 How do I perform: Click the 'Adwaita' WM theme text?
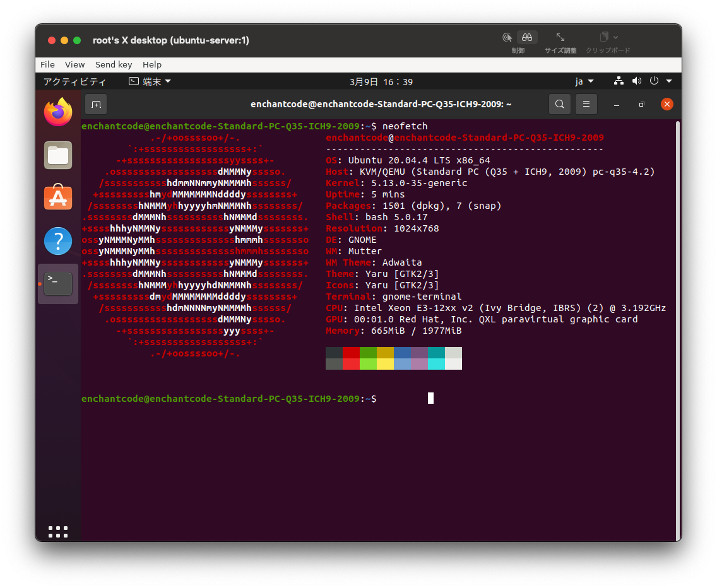403,262
